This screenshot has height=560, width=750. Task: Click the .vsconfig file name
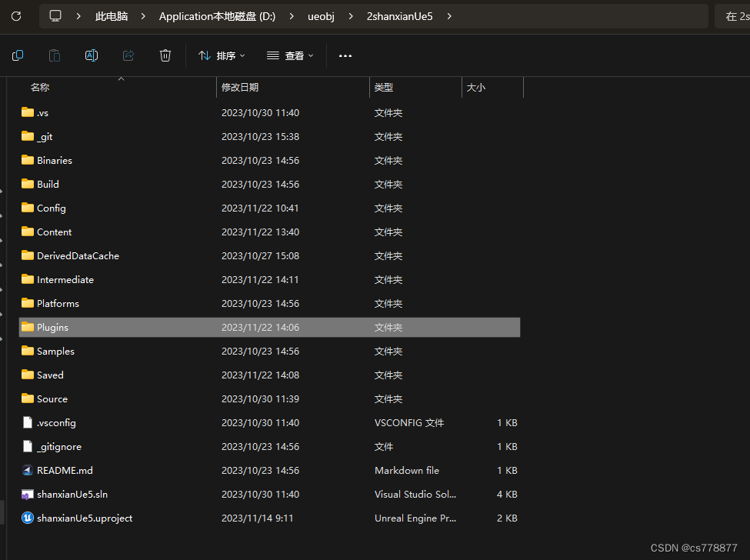tap(56, 423)
